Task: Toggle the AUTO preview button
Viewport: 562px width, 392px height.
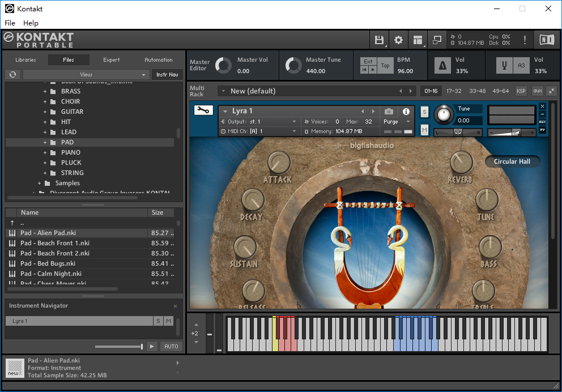Action: coord(171,347)
